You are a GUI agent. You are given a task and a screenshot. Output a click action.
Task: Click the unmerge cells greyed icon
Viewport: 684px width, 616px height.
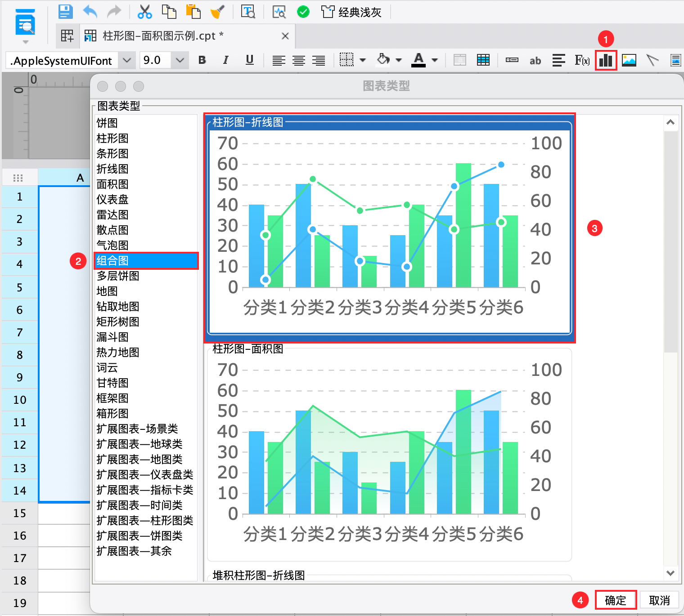[x=459, y=60]
